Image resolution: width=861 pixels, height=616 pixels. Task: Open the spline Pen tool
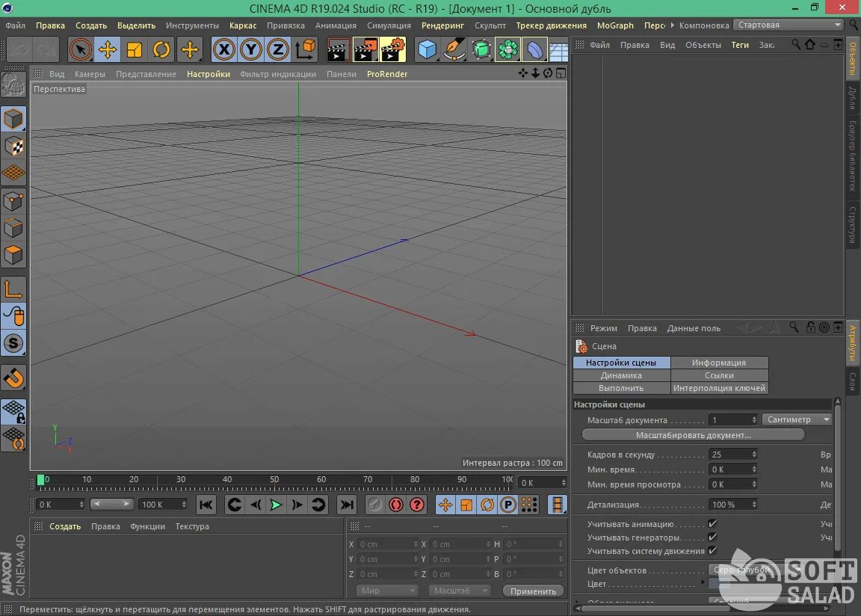[454, 50]
